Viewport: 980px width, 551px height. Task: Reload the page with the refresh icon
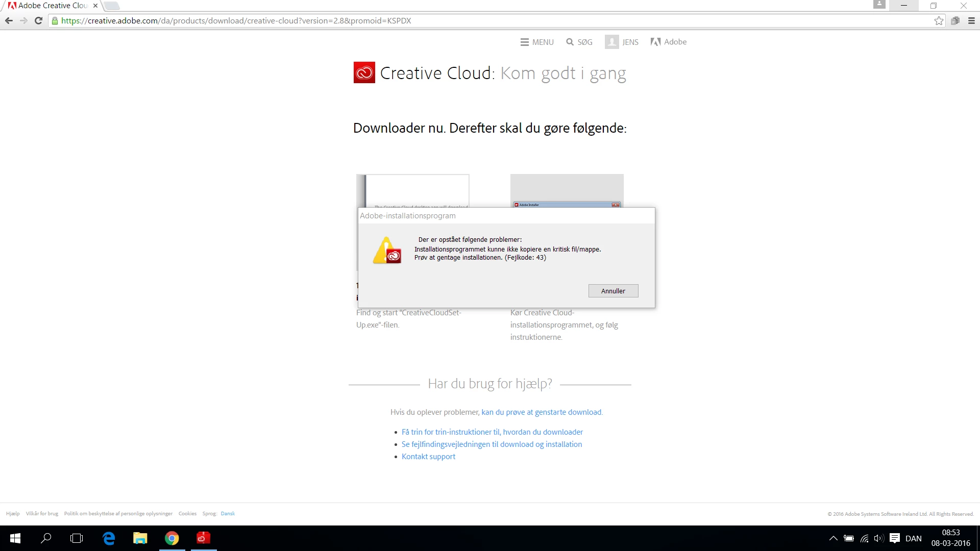38,21
